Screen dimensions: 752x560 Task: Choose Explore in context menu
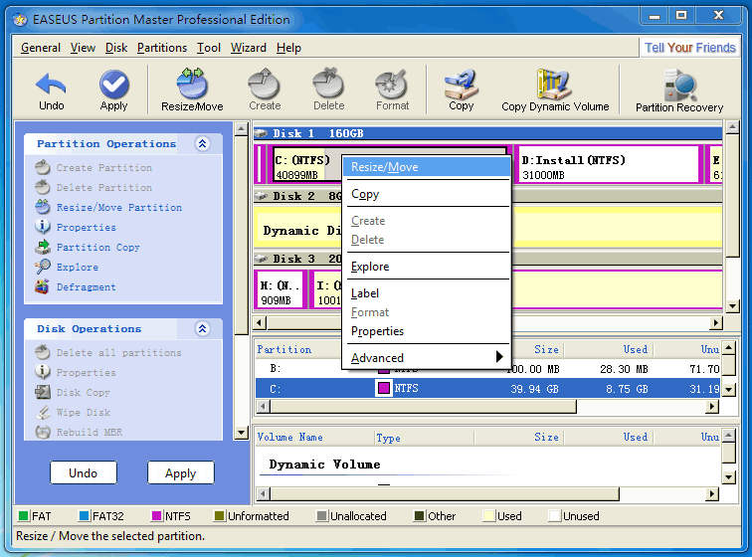click(x=426, y=267)
